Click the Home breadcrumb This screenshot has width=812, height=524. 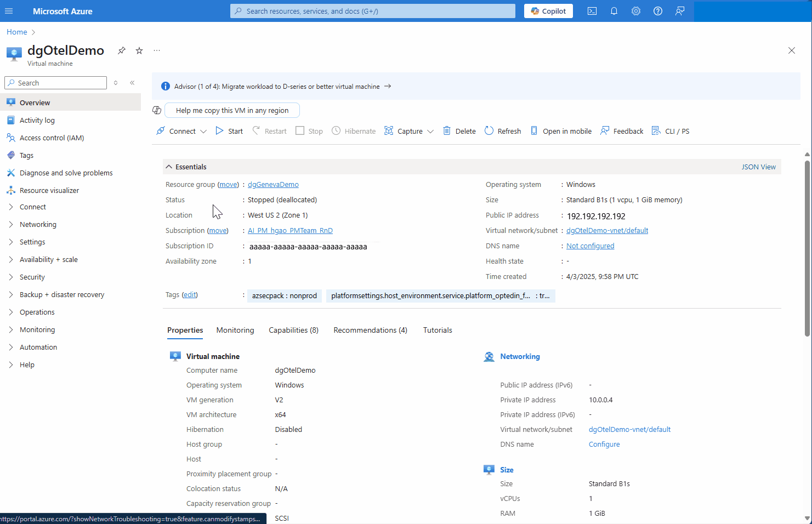pyautogui.click(x=17, y=32)
